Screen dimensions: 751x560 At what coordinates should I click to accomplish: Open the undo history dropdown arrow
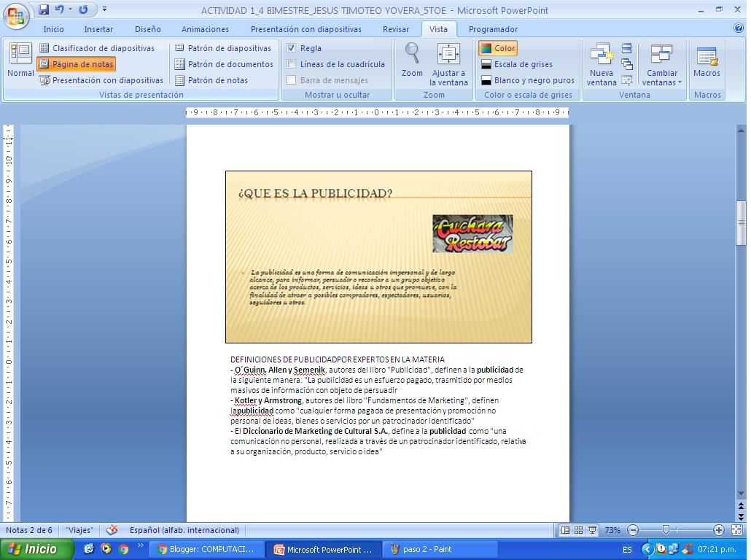click(71, 9)
